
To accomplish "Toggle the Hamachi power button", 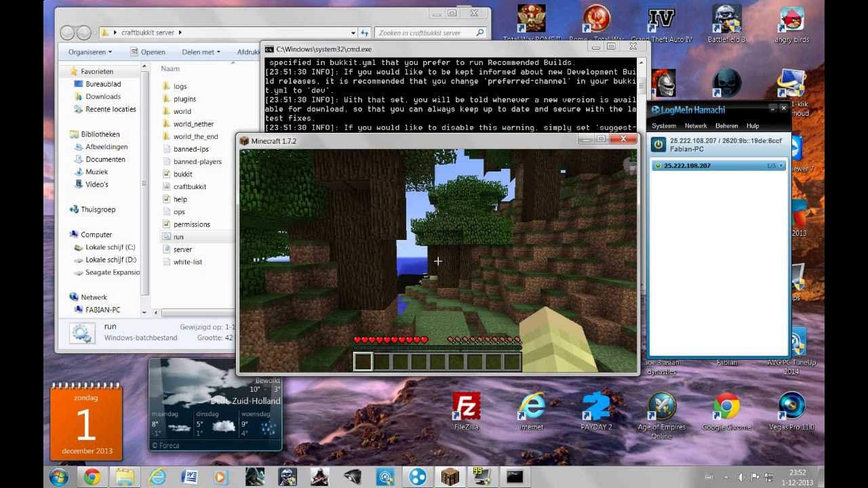I will tap(658, 144).
